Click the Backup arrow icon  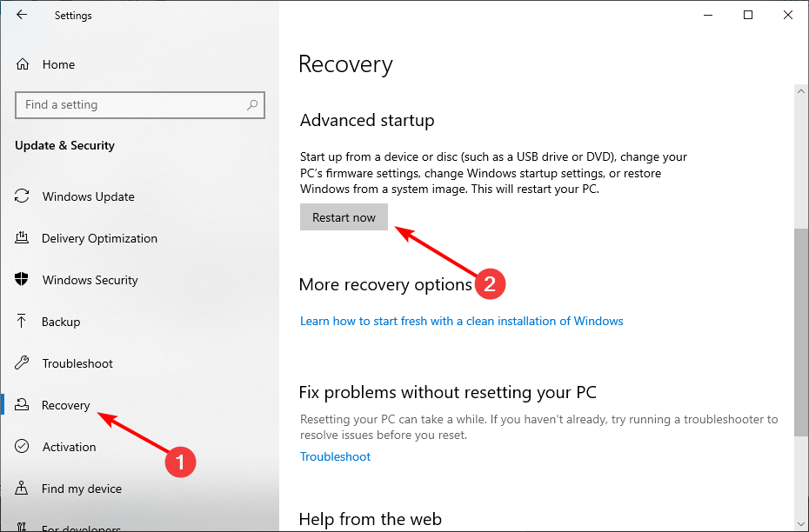coord(23,322)
